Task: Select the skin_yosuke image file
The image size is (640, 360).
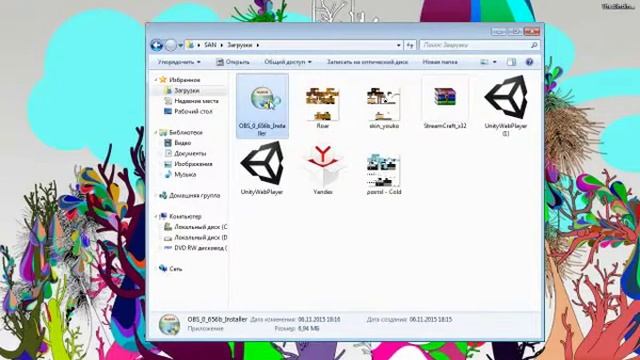Action: (x=384, y=104)
